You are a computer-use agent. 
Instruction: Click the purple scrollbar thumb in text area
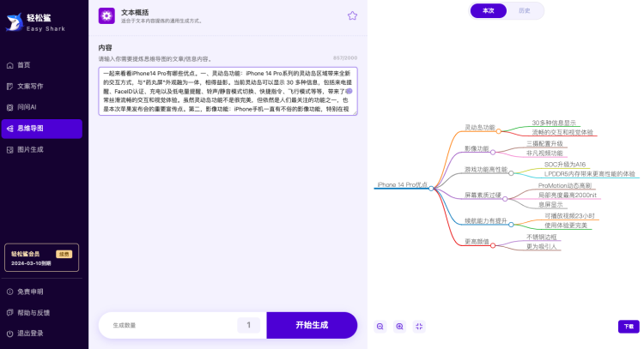coord(349,91)
